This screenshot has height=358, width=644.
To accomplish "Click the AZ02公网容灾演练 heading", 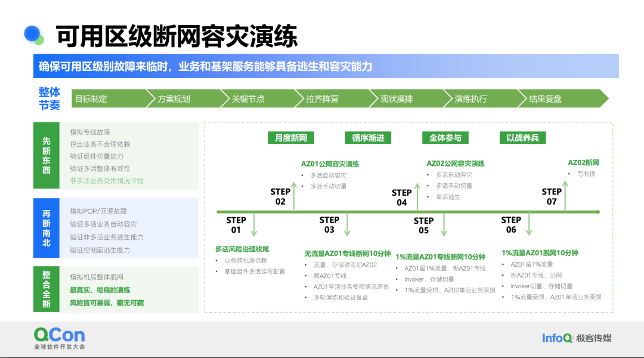I will point(456,163).
